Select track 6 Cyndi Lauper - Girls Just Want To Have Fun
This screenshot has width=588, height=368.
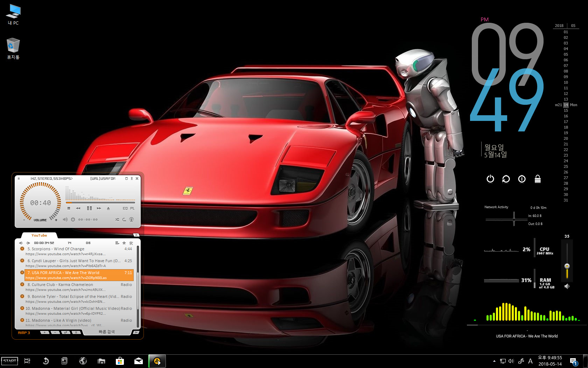click(x=79, y=263)
